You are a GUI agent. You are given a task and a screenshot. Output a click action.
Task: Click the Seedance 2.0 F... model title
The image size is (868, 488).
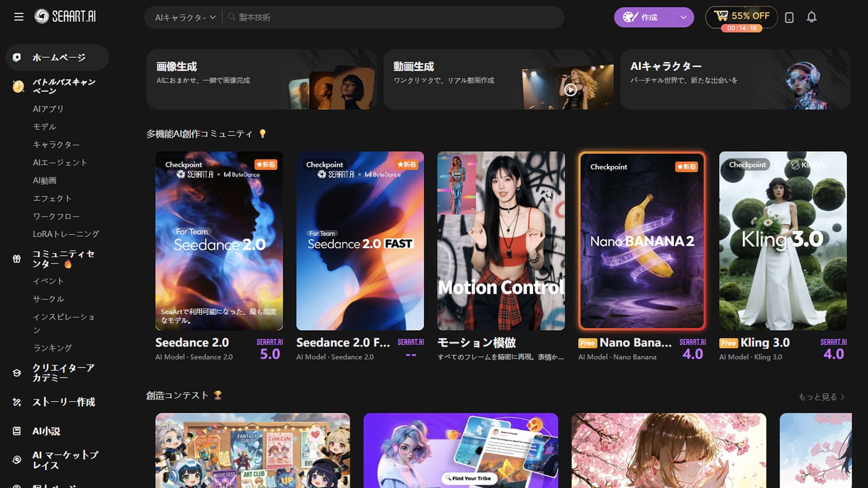coord(343,343)
